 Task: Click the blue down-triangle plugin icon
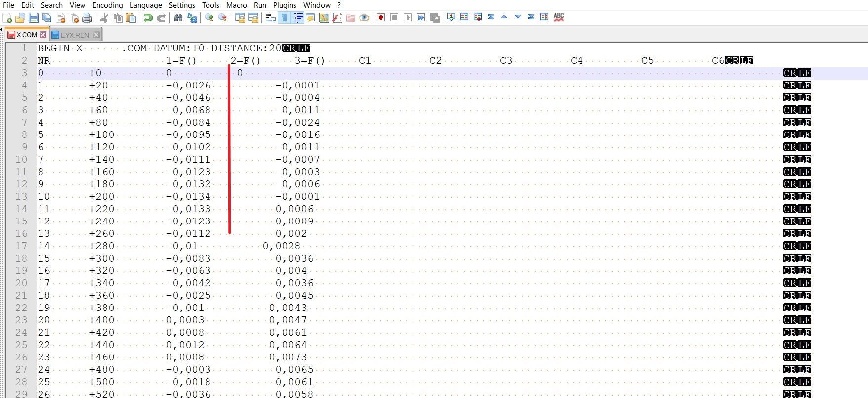[518, 17]
